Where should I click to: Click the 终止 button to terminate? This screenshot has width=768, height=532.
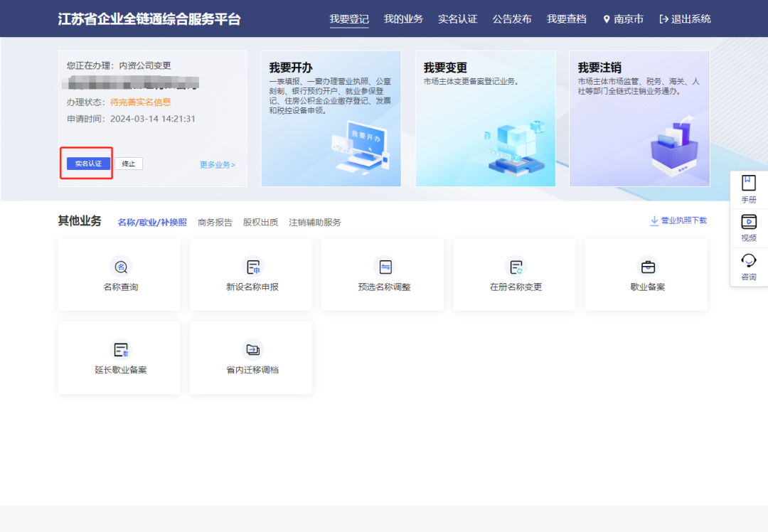tap(129, 163)
